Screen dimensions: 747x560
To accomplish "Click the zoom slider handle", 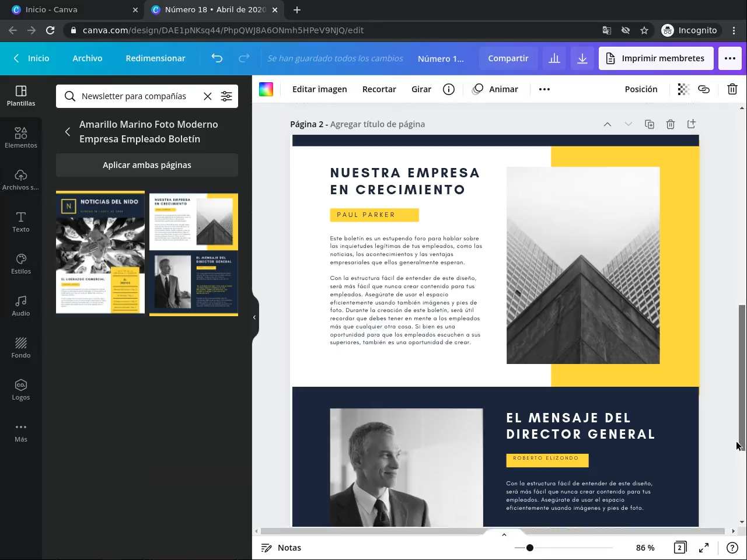I will [x=530, y=548].
